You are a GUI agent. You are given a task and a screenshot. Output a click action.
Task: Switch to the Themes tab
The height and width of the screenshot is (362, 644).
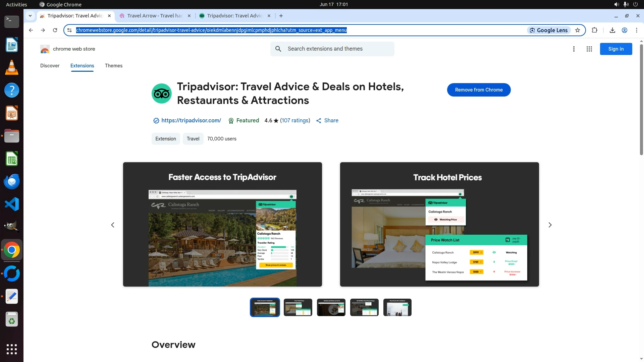(x=113, y=66)
